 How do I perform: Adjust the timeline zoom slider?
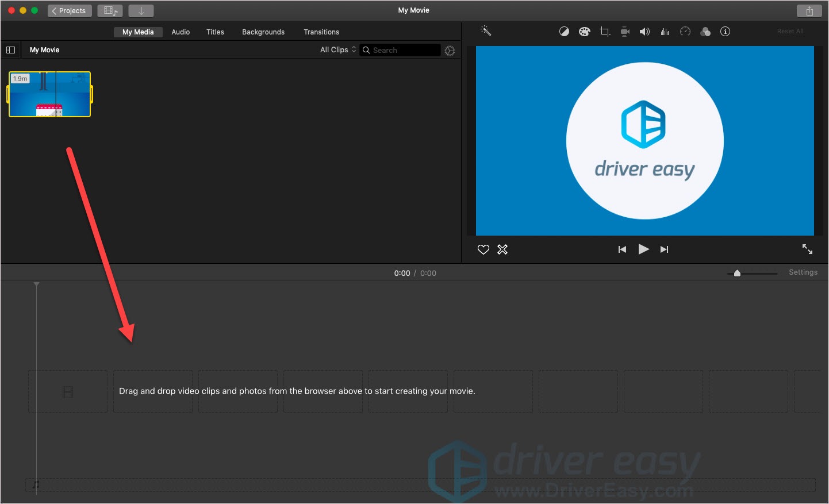[x=738, y=273]
